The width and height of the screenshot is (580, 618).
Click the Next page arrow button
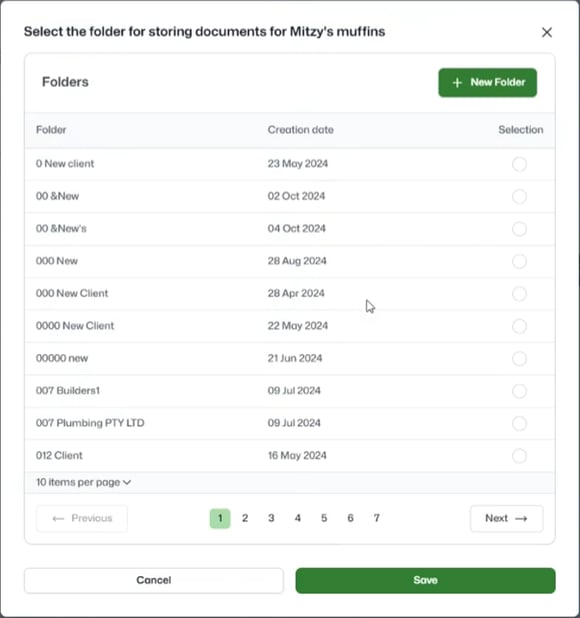506,518
